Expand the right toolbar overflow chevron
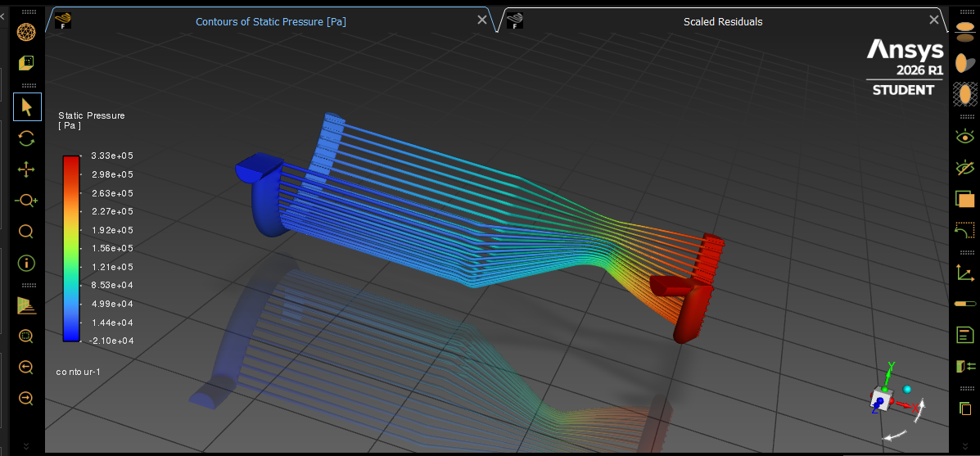 click(x=965, y=446)
